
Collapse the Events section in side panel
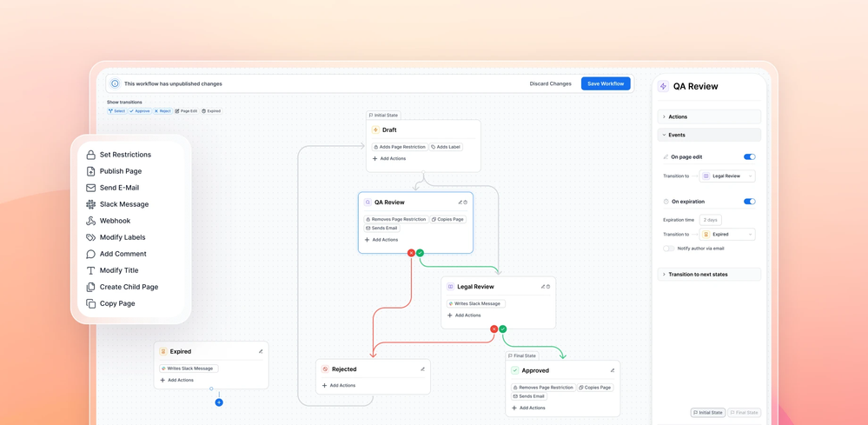coord(709,135)
